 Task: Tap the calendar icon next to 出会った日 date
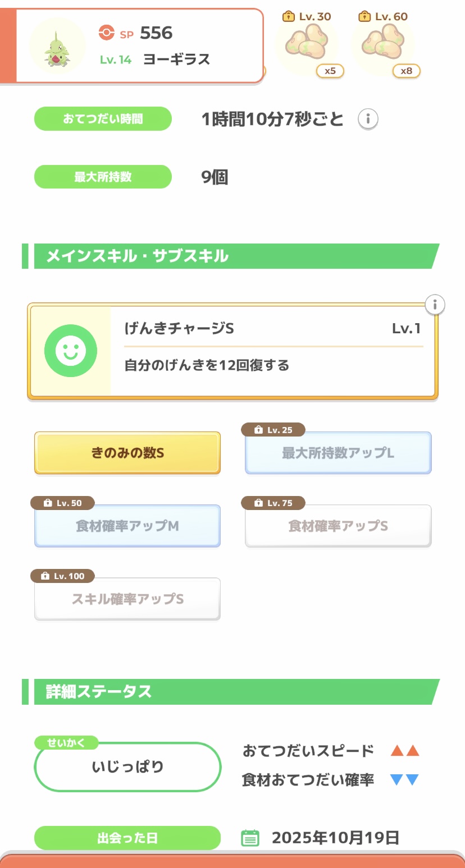click(250, 838)
